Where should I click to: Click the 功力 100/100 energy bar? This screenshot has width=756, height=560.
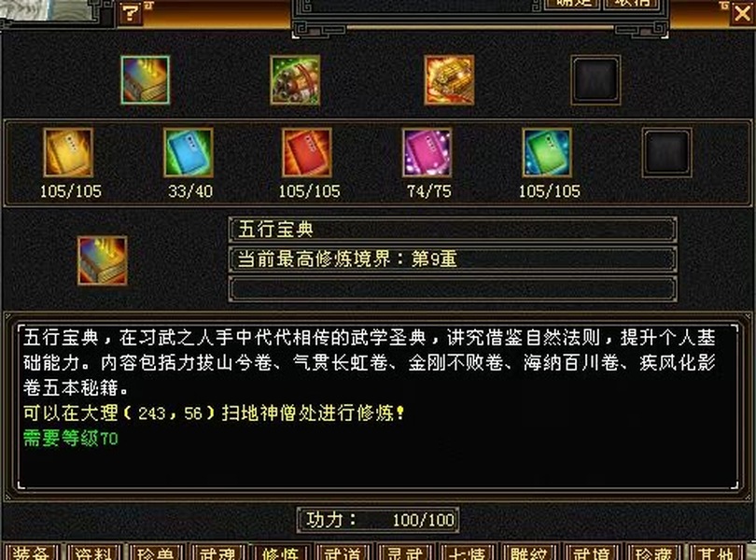[x=377, y=520]
